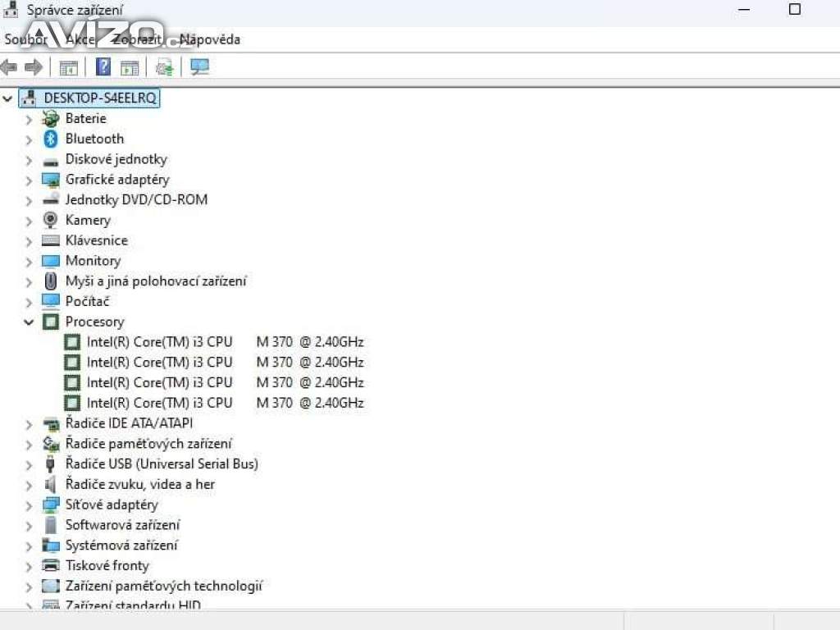Click the scan for hardware changes icon
Image resolution: width=840 pixels, height=630 pixels.
164,67
